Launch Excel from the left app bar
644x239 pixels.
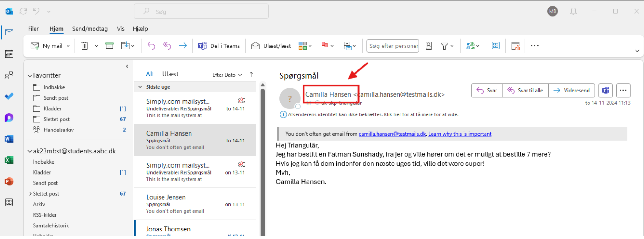point(9,160)
